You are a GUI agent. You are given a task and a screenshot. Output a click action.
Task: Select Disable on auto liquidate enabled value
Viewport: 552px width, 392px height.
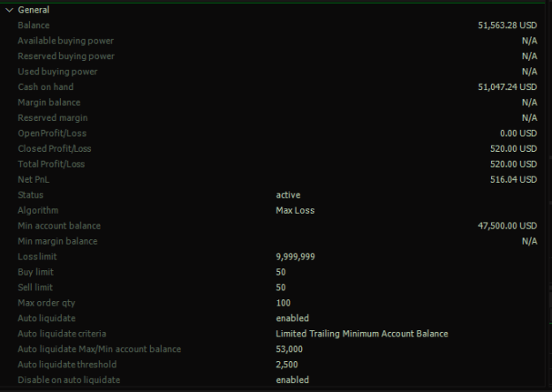click(292, 380)
